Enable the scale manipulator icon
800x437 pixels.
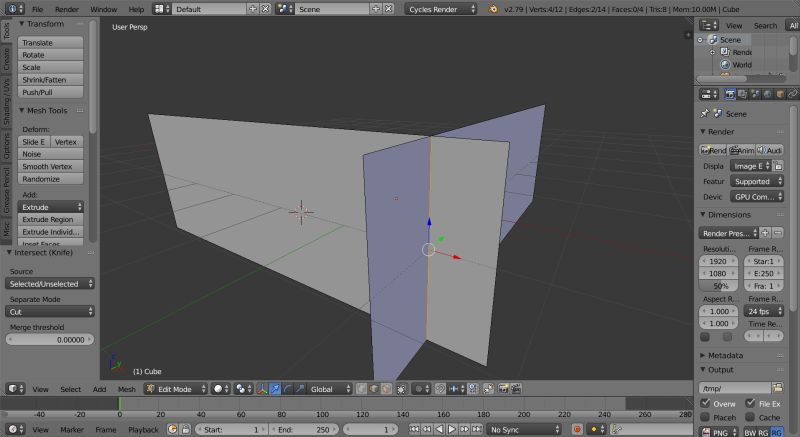click(299, 389)
